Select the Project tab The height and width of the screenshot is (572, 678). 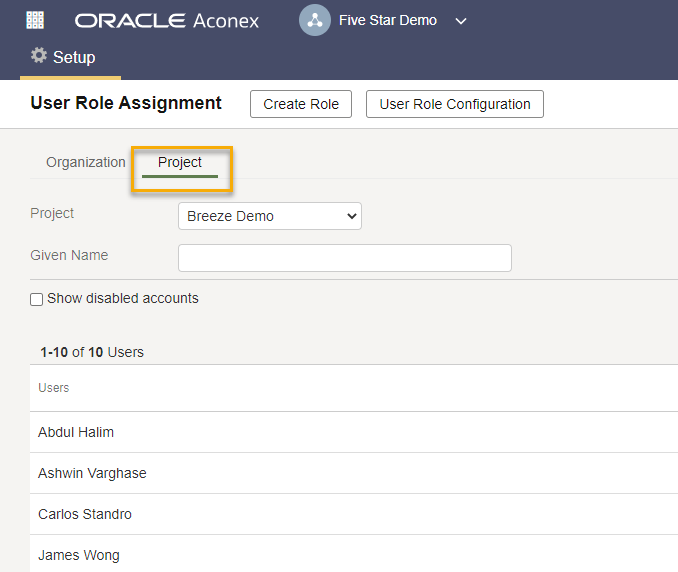point(180,162)
